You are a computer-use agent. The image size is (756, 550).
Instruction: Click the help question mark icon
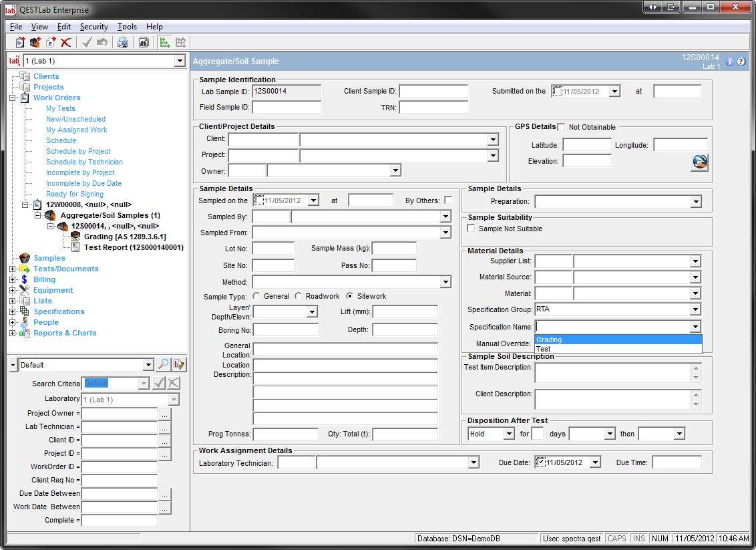(741, 61)
